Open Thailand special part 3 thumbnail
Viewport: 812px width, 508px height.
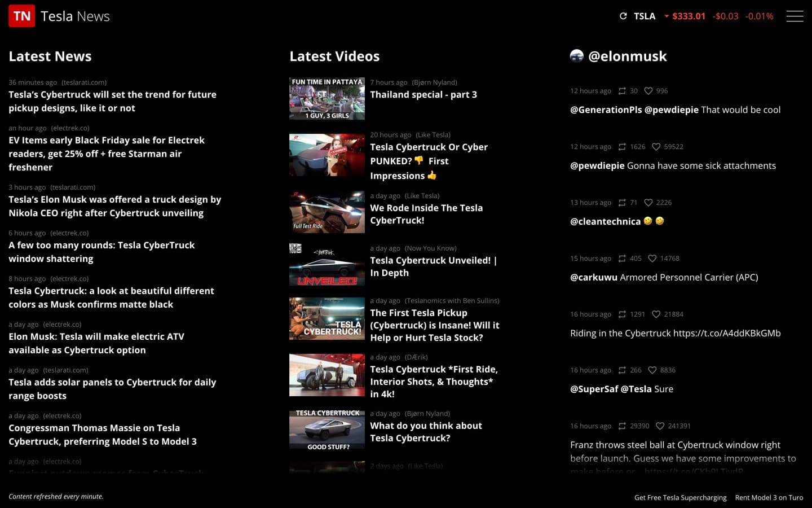327,98
